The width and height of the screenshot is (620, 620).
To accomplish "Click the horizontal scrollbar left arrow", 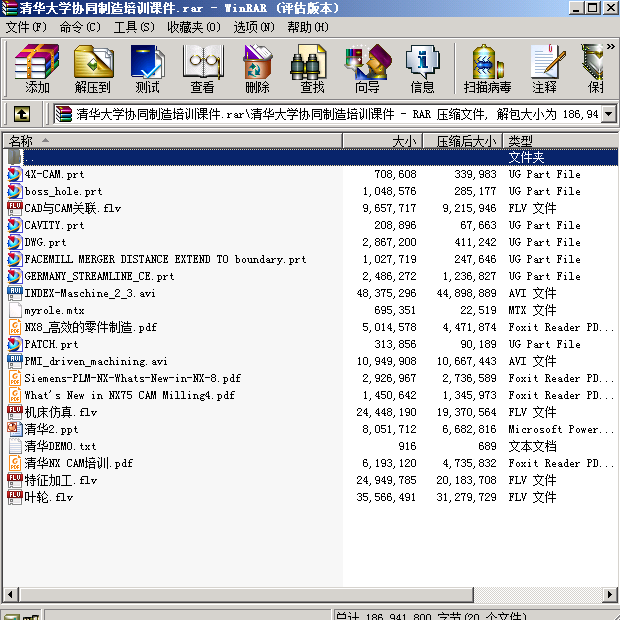I will [x=10, y=594].
